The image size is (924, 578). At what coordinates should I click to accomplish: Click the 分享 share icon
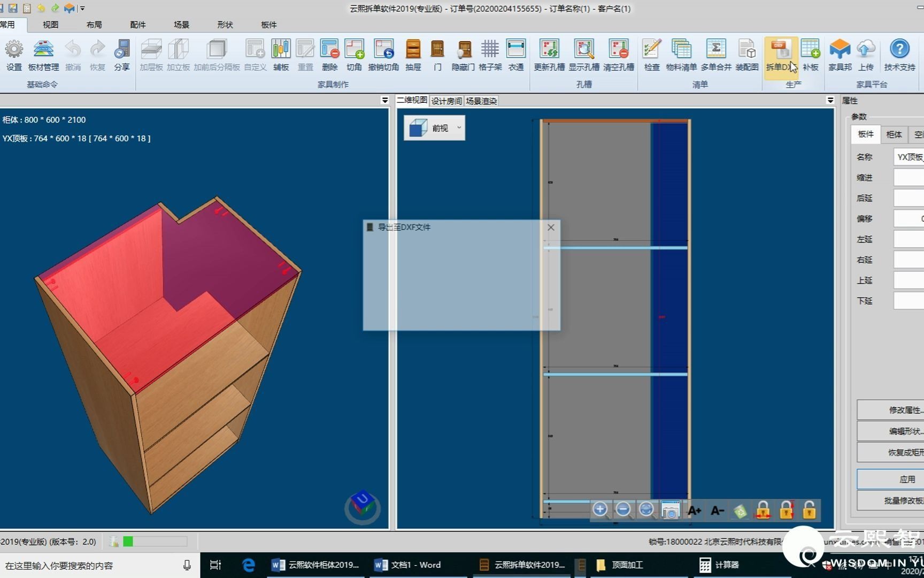coord(122,55)
